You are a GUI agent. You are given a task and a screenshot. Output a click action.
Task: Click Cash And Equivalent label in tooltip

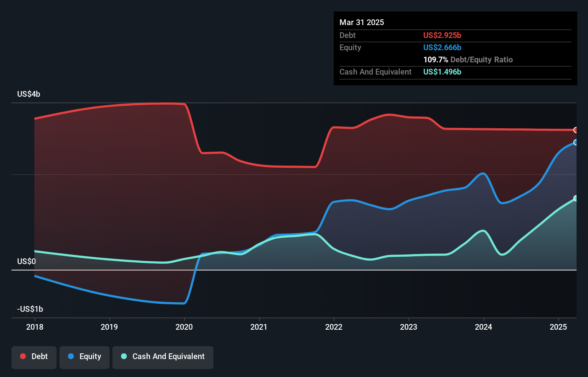[376, 72]
